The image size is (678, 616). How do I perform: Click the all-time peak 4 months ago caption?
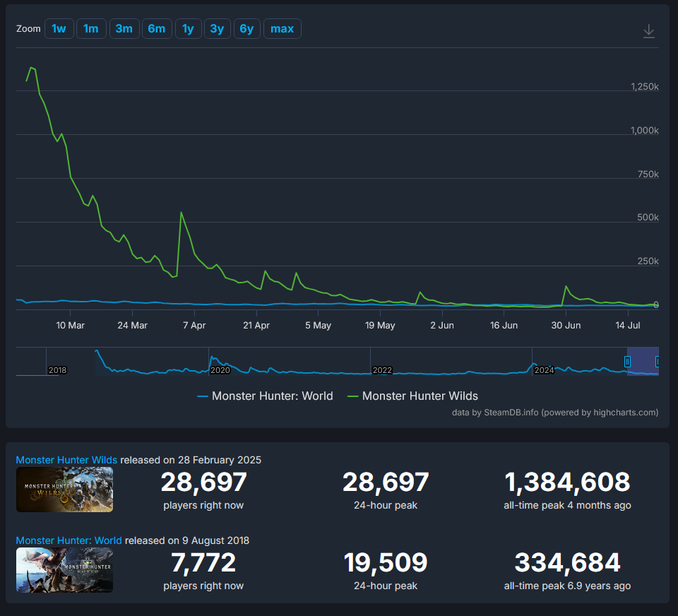[567, 505]
